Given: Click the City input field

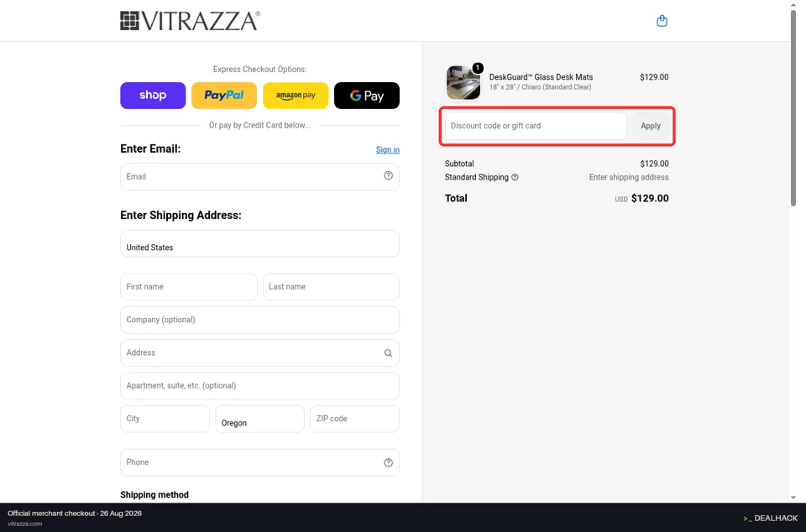Looking at the screenshot, I should point(165,419).
